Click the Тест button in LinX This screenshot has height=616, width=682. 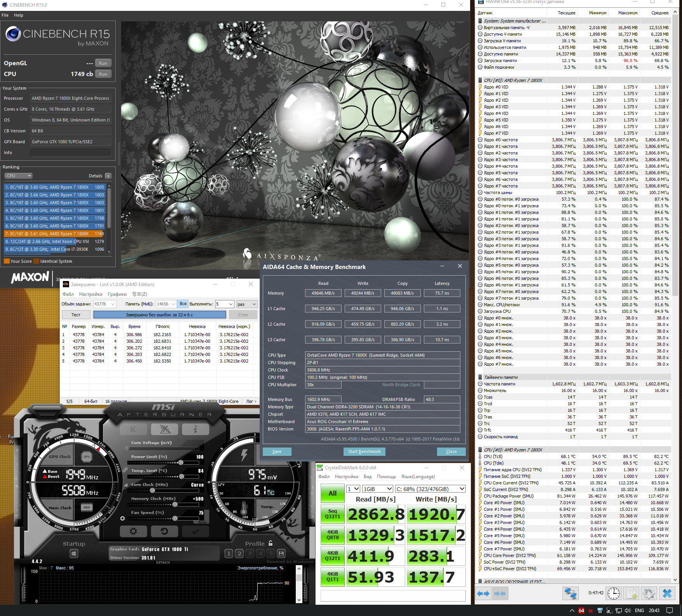click(76, 315)
